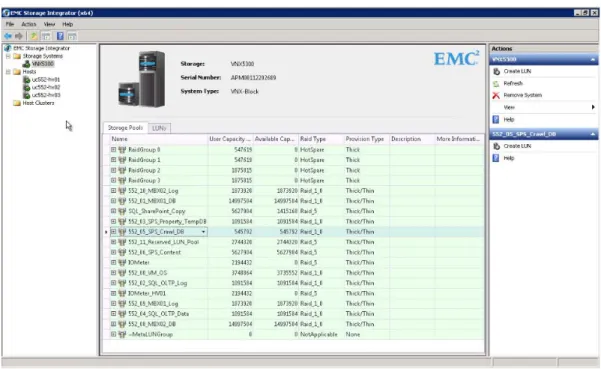Screen dimensions: 601x369
Task: Open the Help menu in menu bar
Action: pyautogui.click(x=67, y=24)
